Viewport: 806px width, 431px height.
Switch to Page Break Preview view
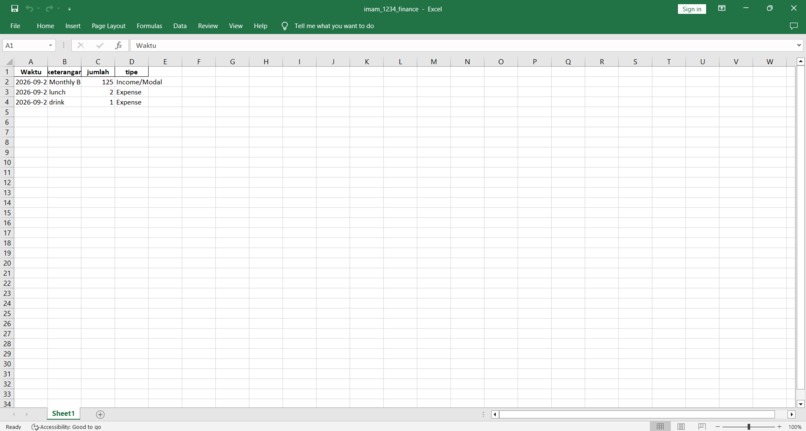pyautogui.click(x=701, y=426)
